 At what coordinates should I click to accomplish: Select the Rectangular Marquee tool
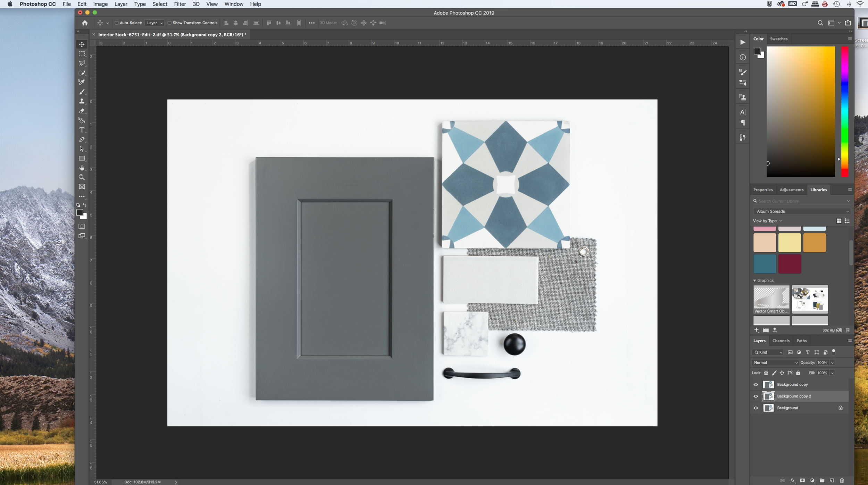pyautogui.click(x=82, y=54)
